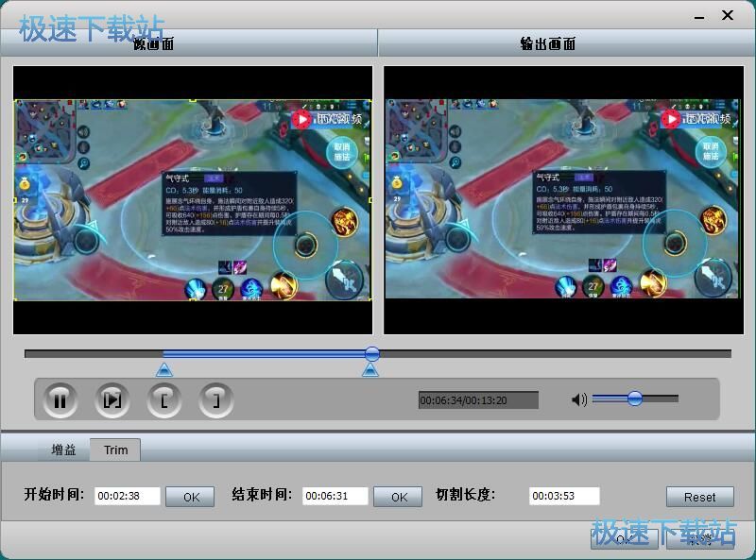The height and width of the screenshot is (560, 756).
Task: Set trim end with right bracket button
Action: pos(216,400)
